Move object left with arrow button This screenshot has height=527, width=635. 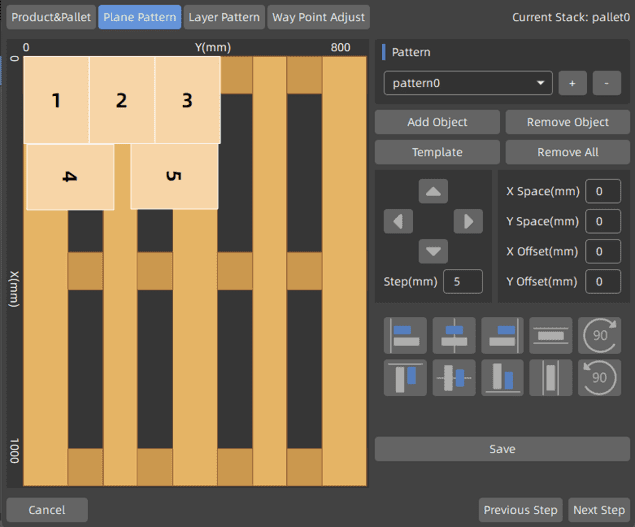point(398,221)
